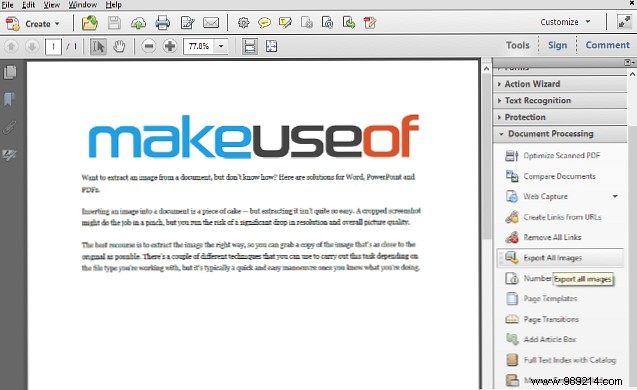Click the edit page red pencil icon
The image size is (637, 390).
point(370,23)
